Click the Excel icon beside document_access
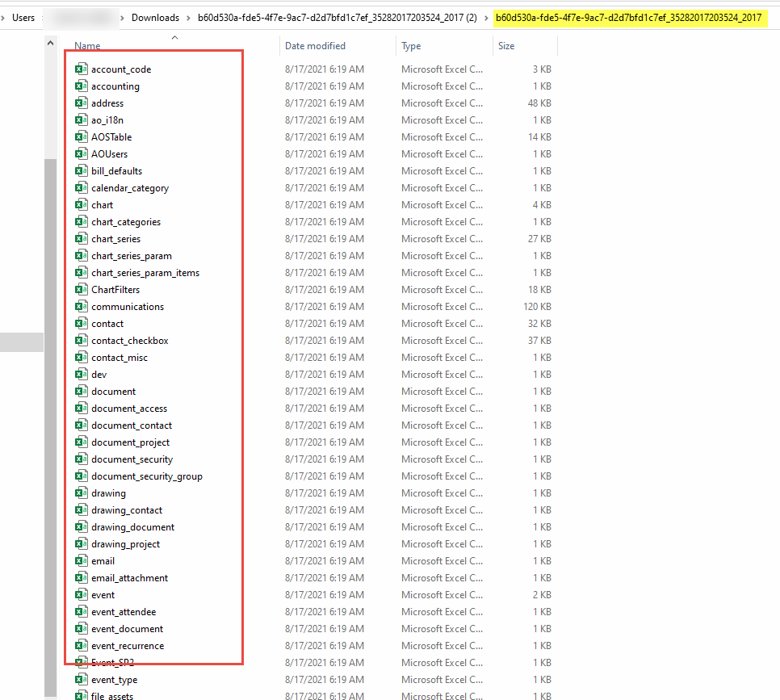The height and width of the screenshot is (700, 780). [x=81, y=408]
